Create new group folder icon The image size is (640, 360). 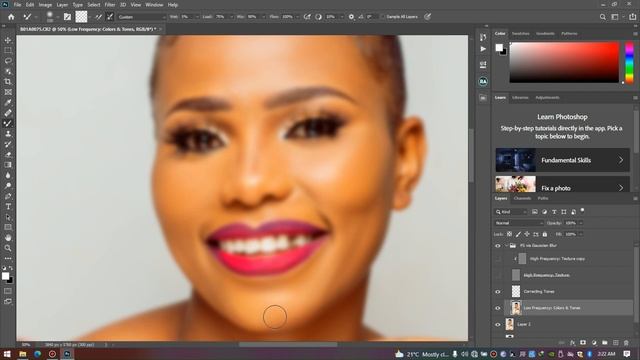tap(604, 343)
